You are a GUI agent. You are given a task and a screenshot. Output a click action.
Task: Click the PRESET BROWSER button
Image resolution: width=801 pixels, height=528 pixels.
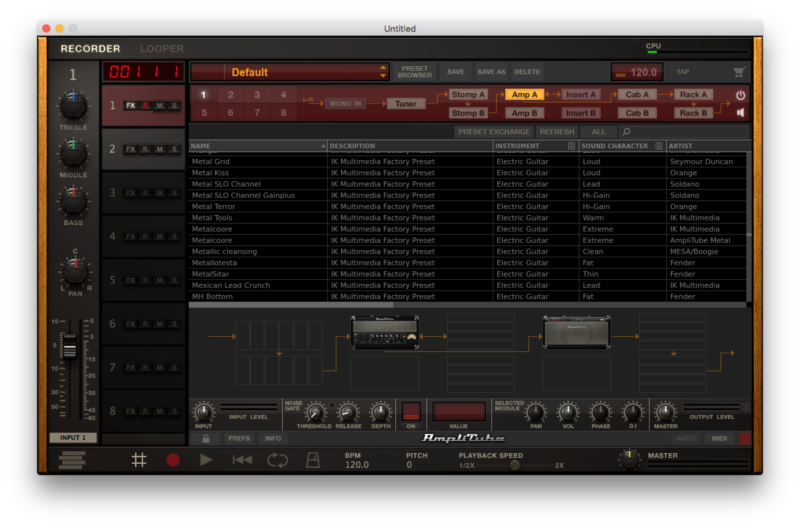click(415, 72)
